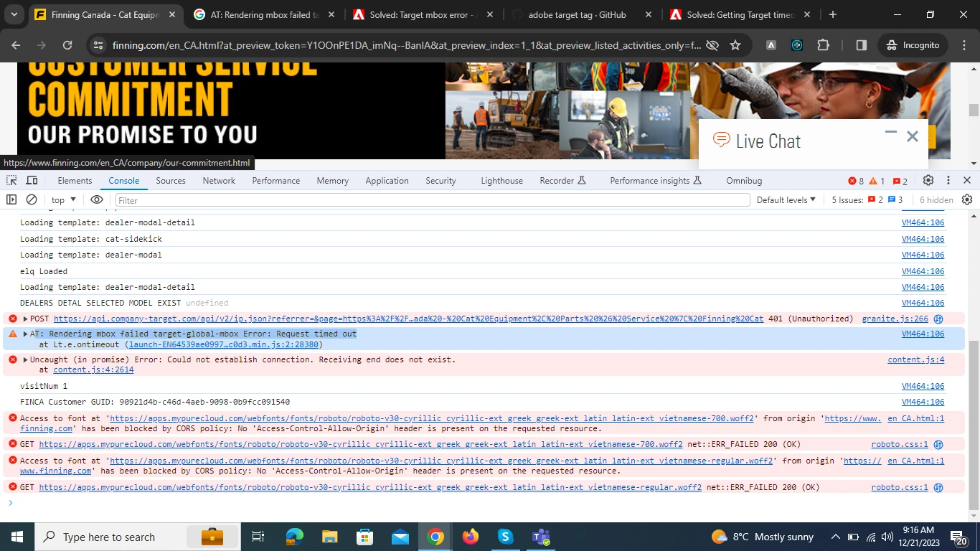
Task: Click the browser back arrow
Action: 16,45
